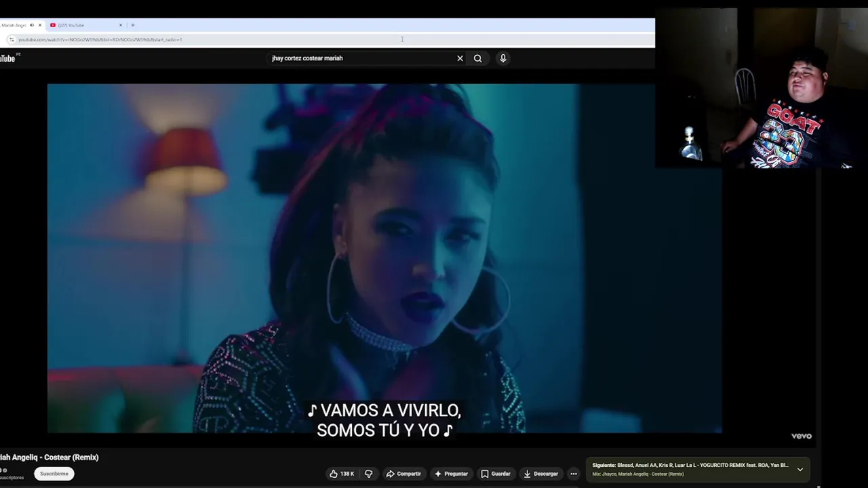Share the video via Compartir

[403, 474]
